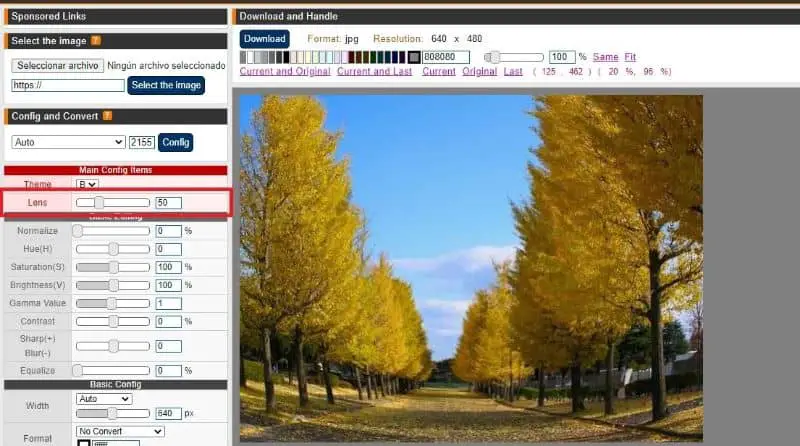Open the Current and Last link
800x446 pixels.
pos(374,71)
